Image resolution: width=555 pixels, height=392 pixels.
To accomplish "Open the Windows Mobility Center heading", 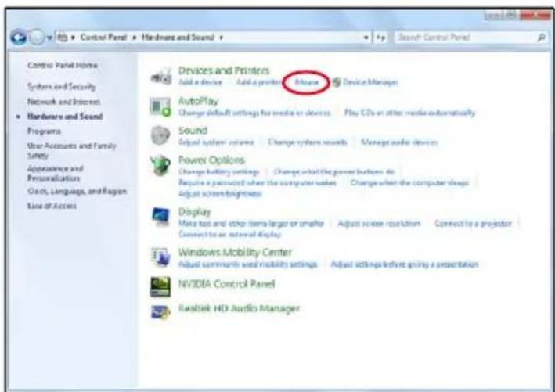I will pyautogui.click(x=235, y=252).
